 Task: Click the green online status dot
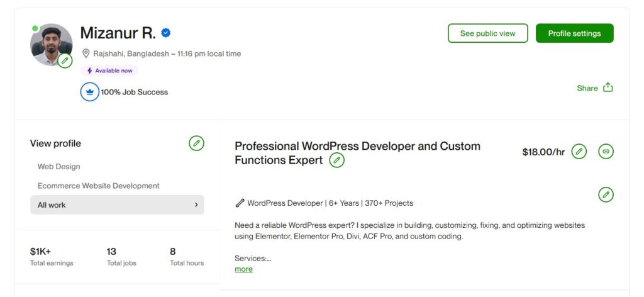[x=35, y=28]
